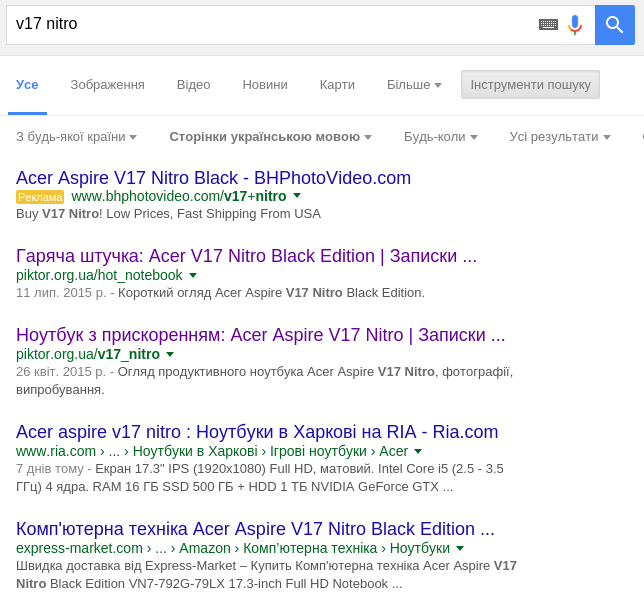Start voice search with microphone icon

[575, 25]
